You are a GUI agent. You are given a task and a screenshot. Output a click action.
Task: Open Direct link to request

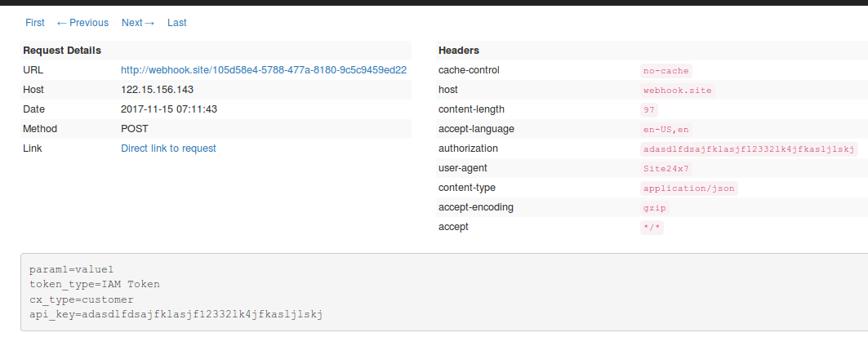[168, 149]
